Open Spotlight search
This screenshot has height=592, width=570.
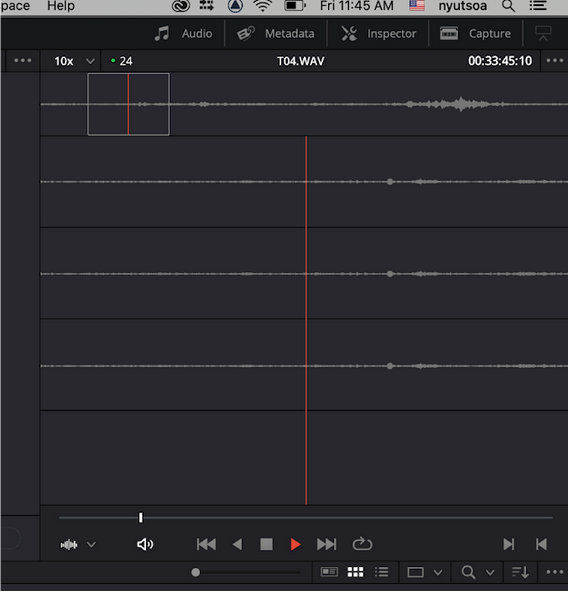pos(508,6)
